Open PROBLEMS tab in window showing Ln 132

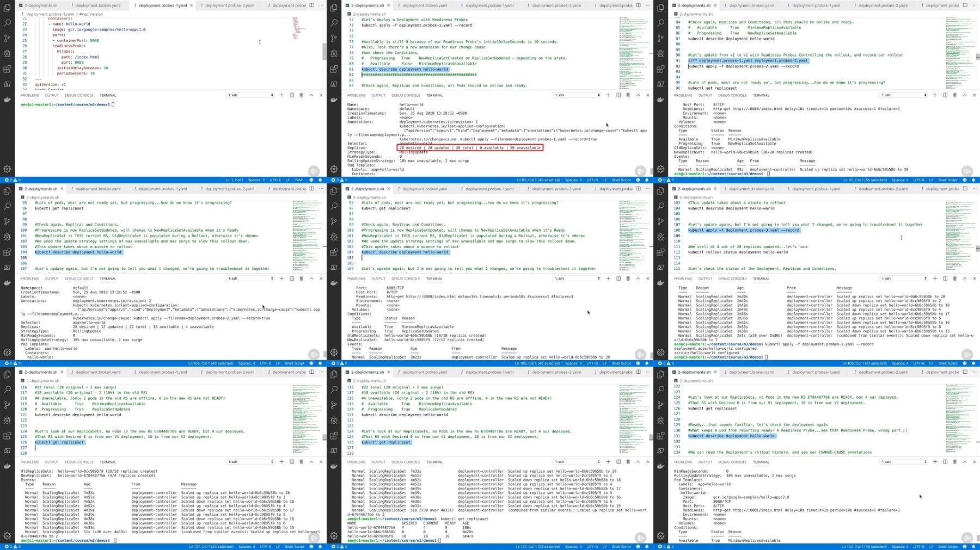point(683,462)
